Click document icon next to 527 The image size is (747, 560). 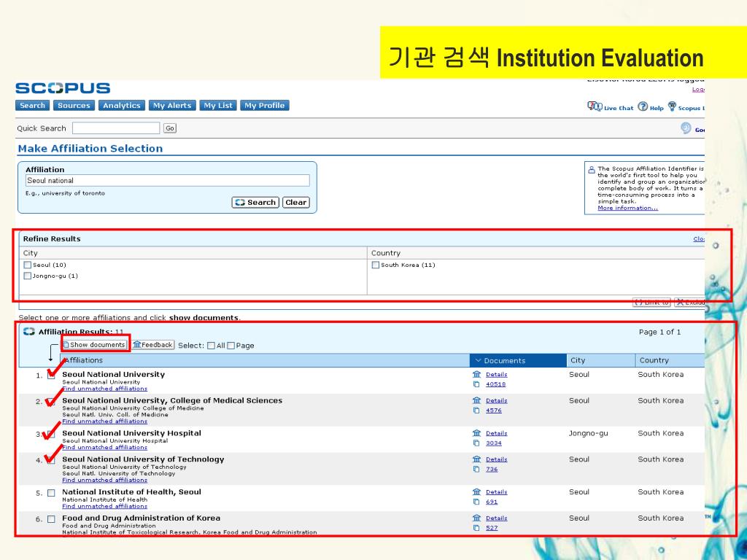476,528
